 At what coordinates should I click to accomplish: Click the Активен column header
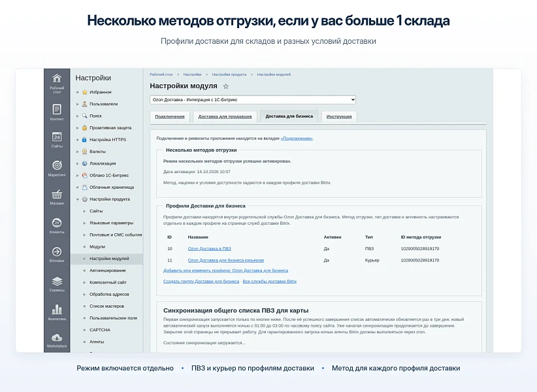click(x=333, y=237)
